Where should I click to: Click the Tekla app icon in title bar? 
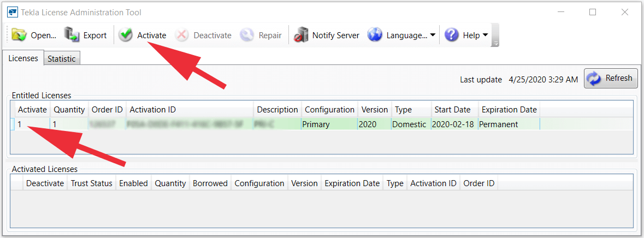coord(12,13)
